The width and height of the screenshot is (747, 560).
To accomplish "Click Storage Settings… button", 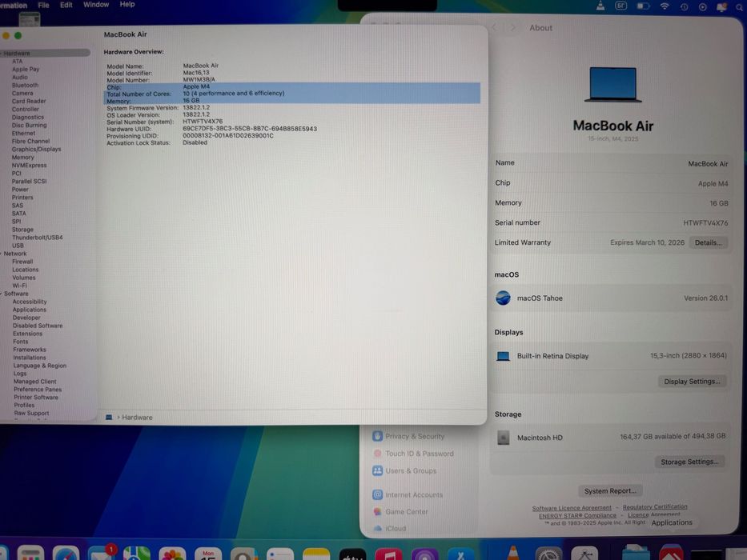I will tap(690, 462).
